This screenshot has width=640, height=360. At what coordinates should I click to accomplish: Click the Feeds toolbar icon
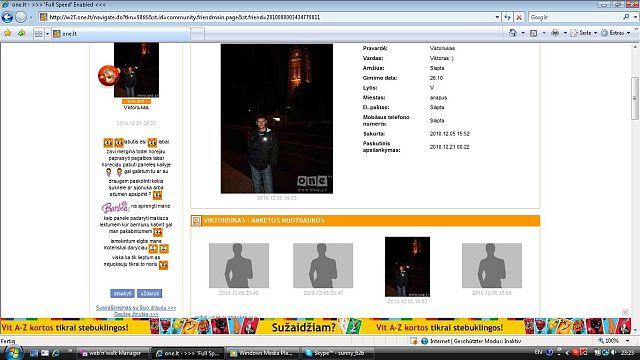pyautogui.click(x=533, y=33)
